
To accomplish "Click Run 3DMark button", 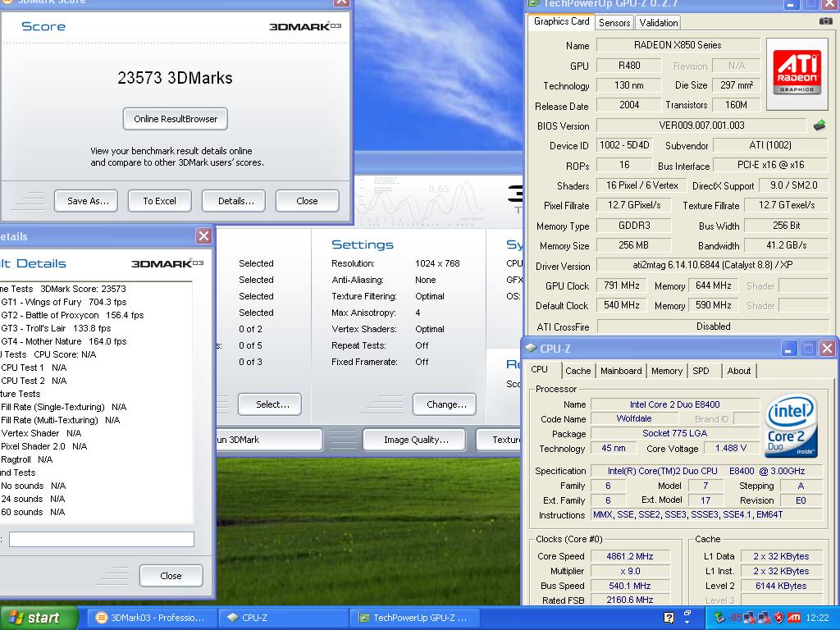I will [x=268, y=440].
